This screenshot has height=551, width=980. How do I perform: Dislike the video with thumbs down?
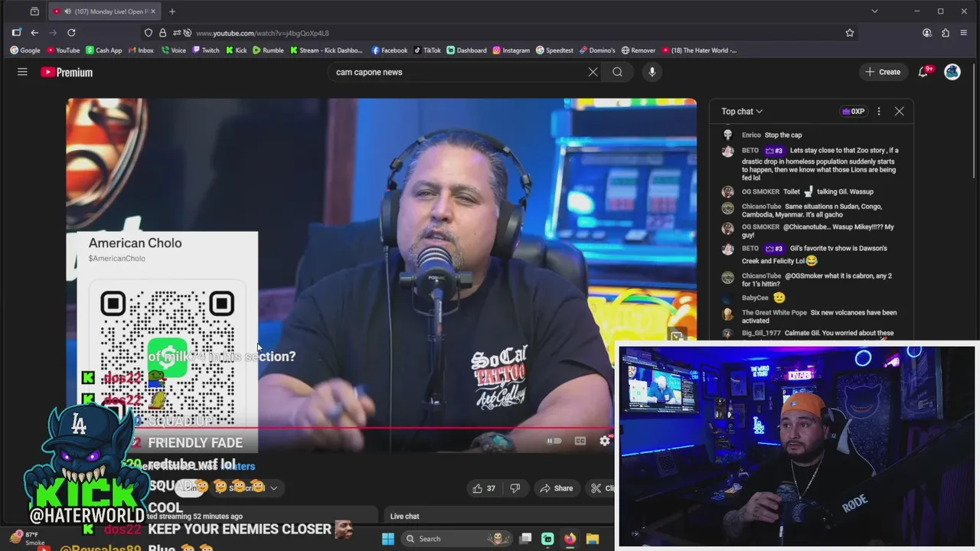tap(514, 488)
